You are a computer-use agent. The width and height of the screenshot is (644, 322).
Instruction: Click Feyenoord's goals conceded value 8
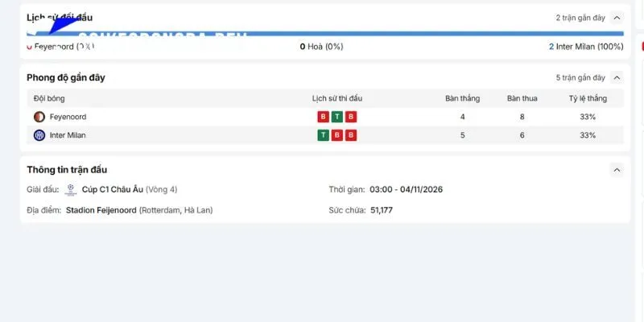click(x=522, y=117)
